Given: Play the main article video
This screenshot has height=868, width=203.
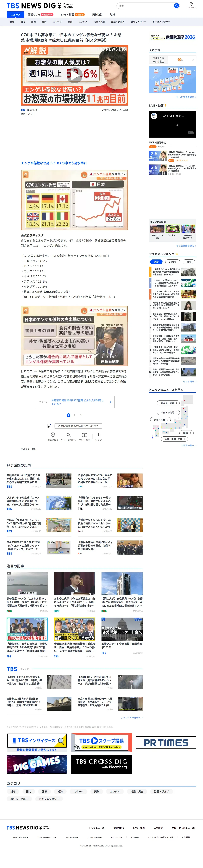Looking at the screenshot, I should pos(74,76).
